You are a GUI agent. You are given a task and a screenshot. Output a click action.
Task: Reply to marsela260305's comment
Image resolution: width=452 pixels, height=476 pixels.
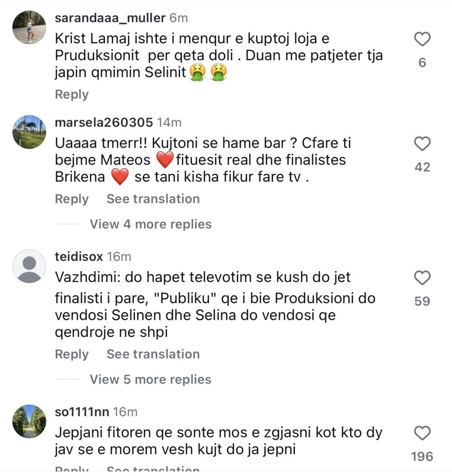point(72,199)
